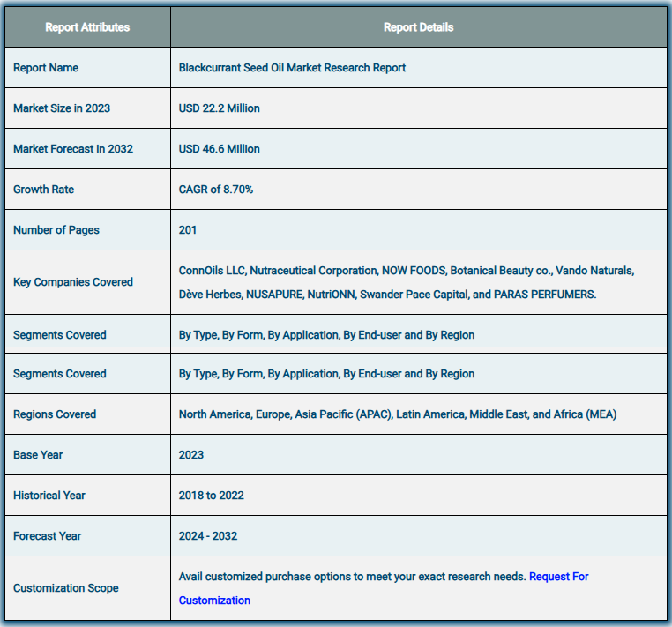
Task: Click the 'Number of Pages' label
Action: (x=56, y=230)
